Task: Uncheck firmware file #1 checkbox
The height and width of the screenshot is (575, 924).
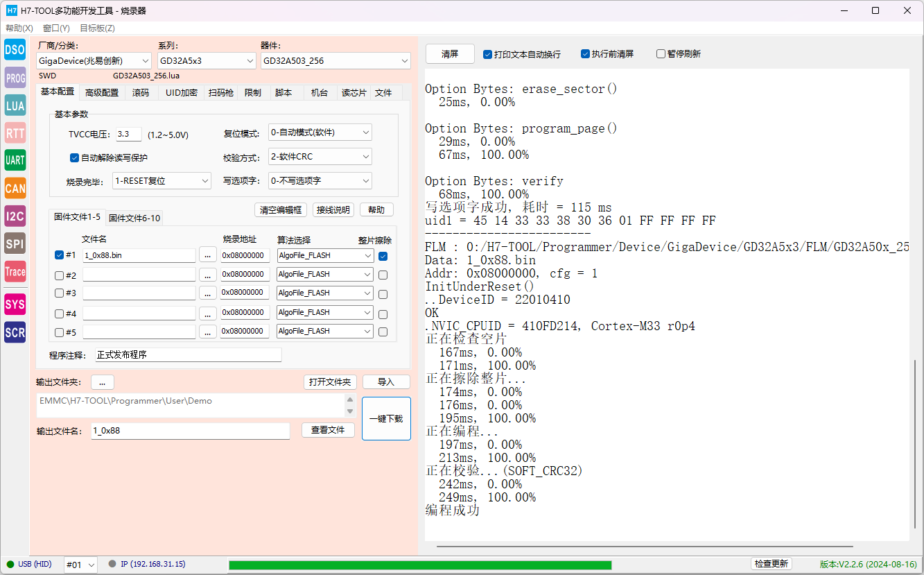Action: point(59,255)
